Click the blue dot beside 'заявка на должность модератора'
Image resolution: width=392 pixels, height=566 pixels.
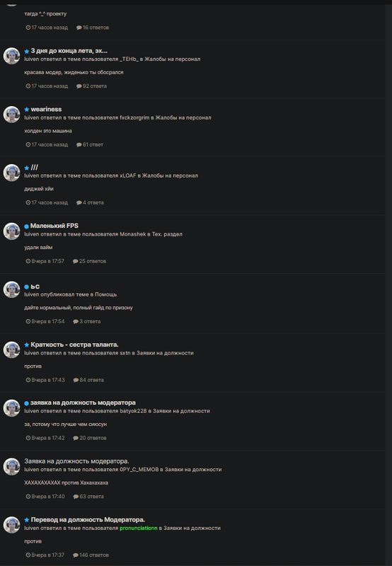pyautogui.click(x=26, y=403)
